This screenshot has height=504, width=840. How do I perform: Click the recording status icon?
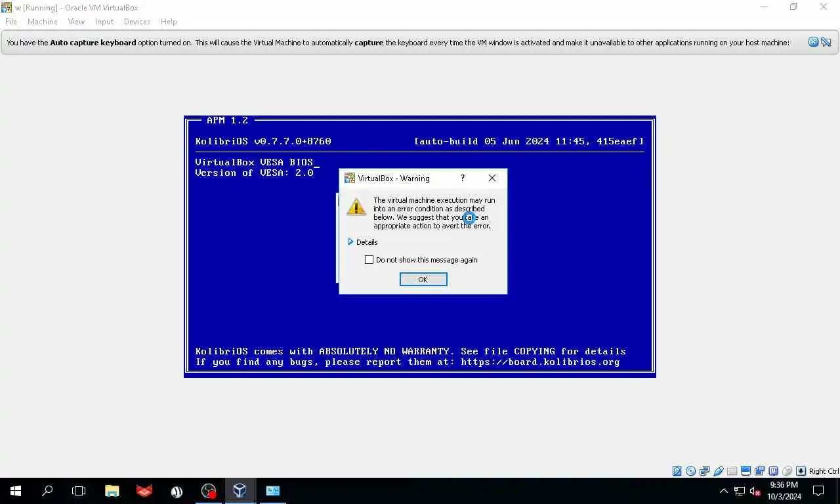click(759, 471)
